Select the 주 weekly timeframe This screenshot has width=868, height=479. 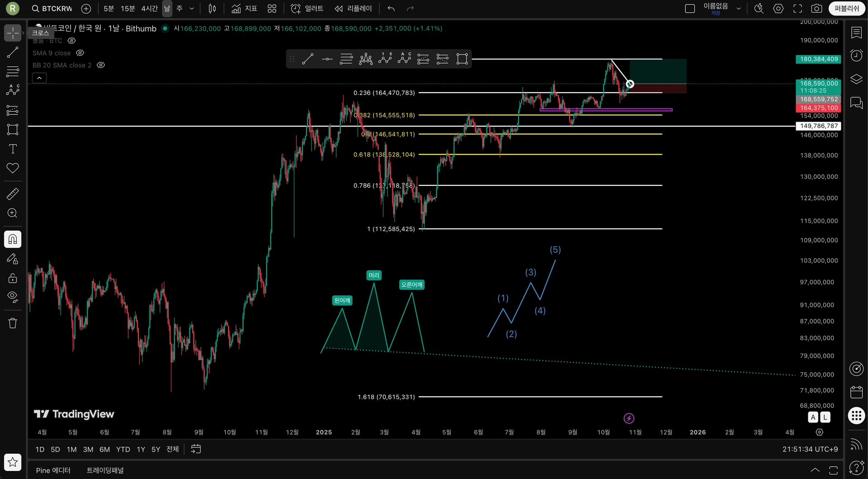click(x=179, y=9)
